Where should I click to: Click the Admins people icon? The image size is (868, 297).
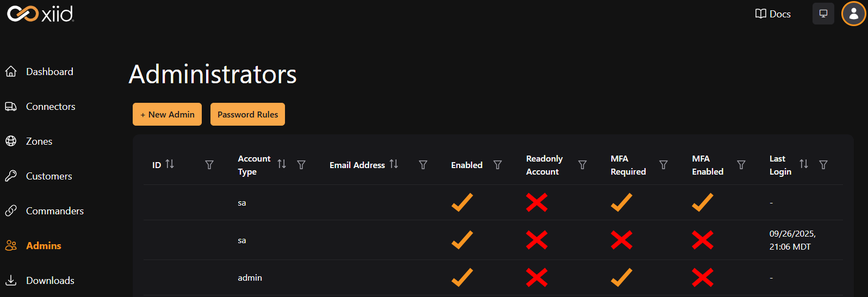coord(11,246)
